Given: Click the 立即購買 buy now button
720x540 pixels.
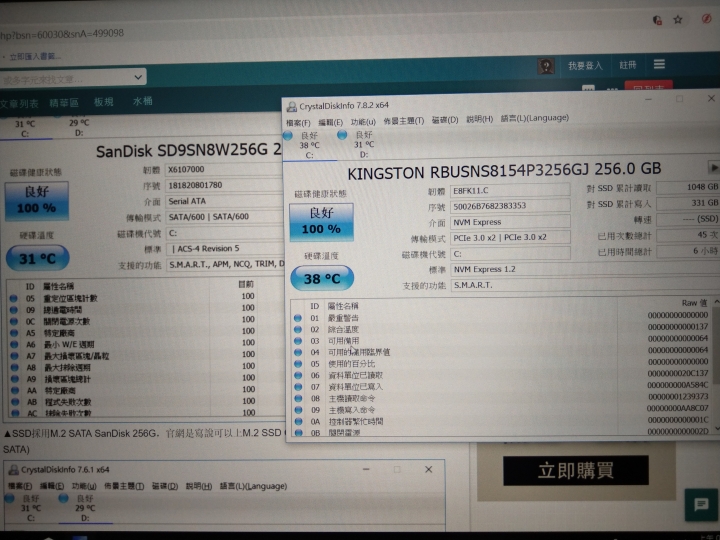Looking at the screenshot, I should point(576,471).
